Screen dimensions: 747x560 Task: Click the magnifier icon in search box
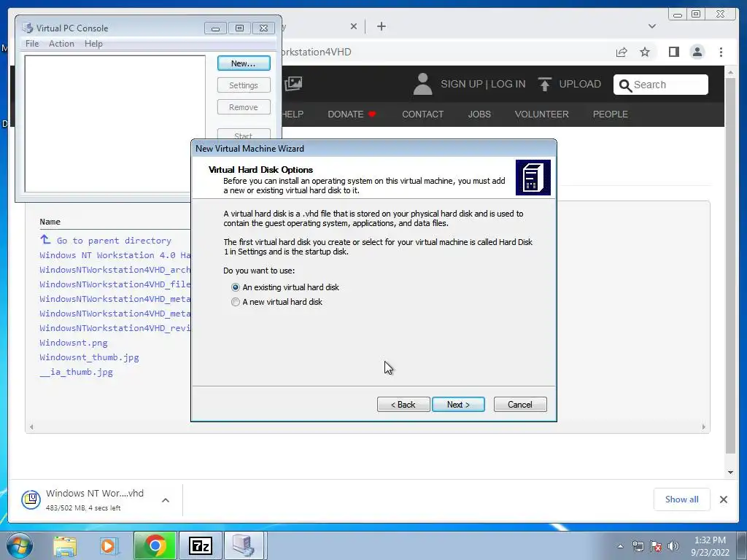point(625,85)
